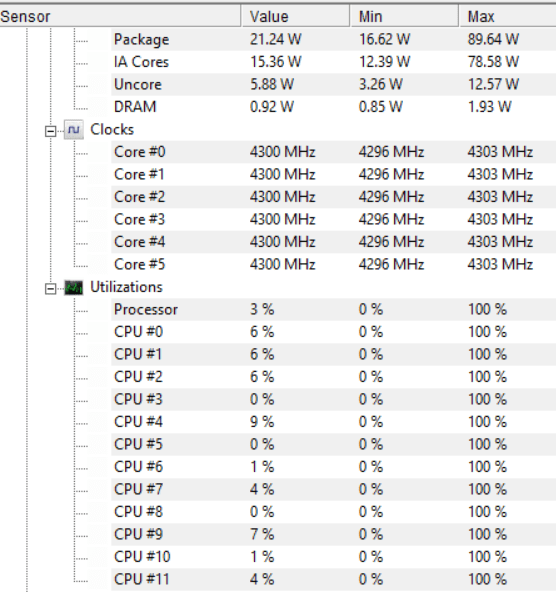Image resolution: width=556 pixels, height=592 pixels.
Task: Click the Utilizations graph icon
Action: [74, 288]
